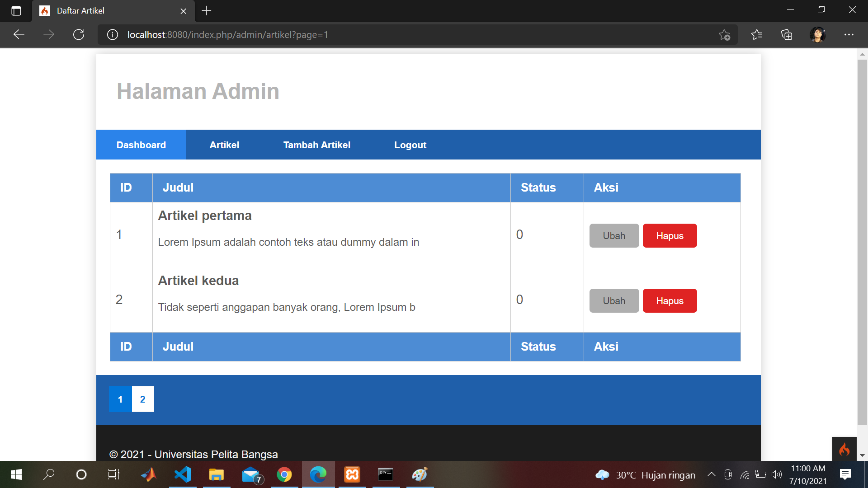Click Hapus for Artikel pertama
This screenshot has width=868, height=488.
click(x=670, y=235)
